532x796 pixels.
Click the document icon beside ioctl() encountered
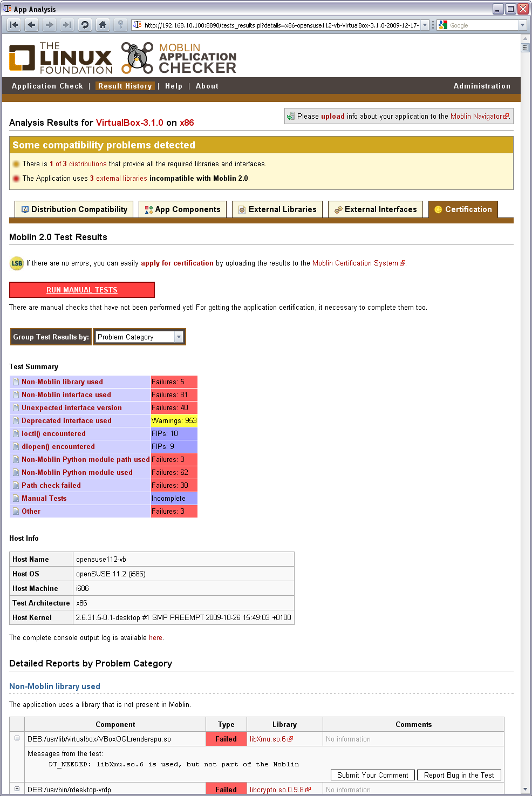pos(16,433)
